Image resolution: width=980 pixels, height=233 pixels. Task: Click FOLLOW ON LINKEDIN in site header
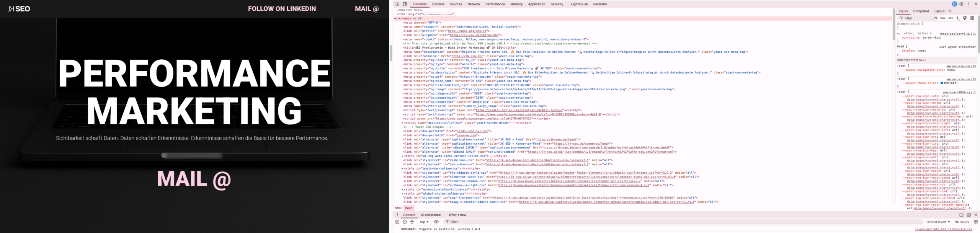(282, 9)
